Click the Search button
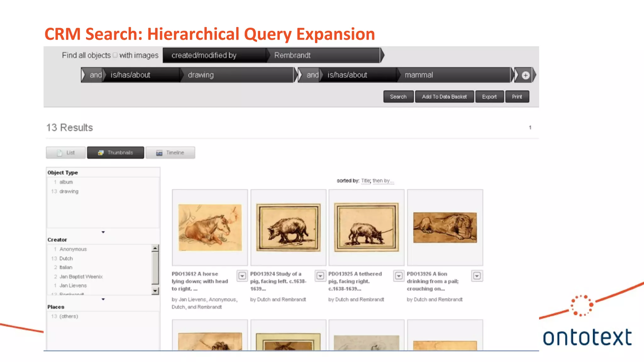 coord(398,97)
